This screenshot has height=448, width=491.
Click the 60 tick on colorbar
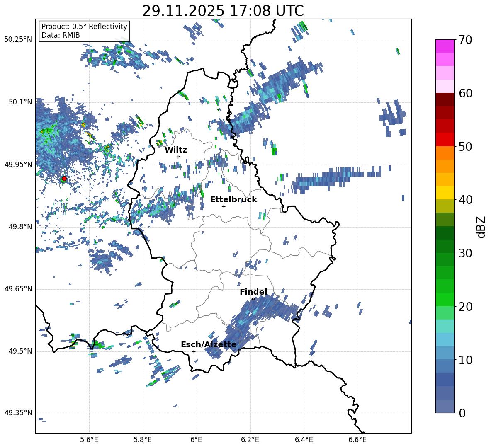[465, 93]
